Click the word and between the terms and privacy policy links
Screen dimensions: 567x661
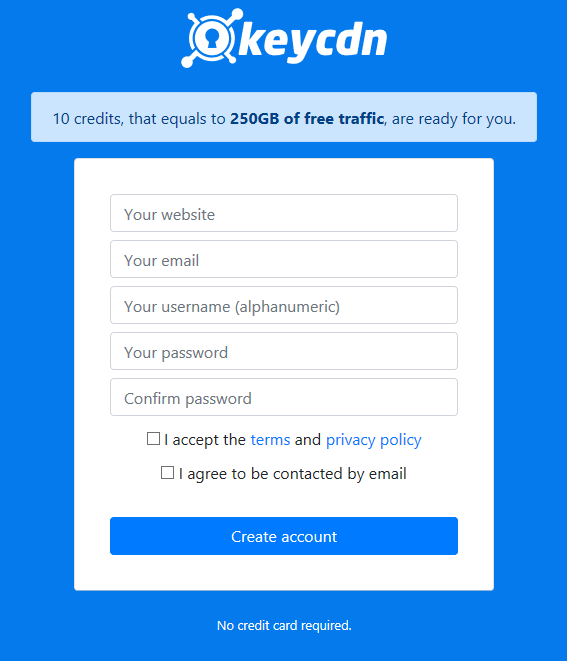308,440
